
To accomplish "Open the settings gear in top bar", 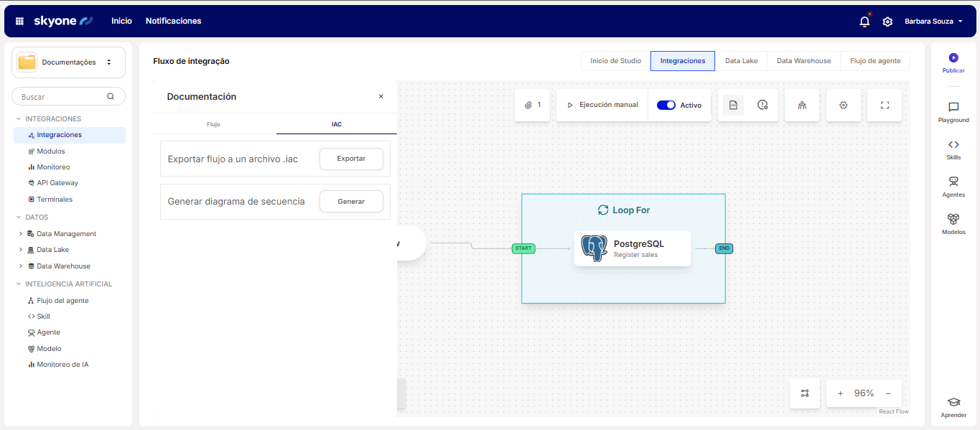I will pyautogui.click(x=887, y=22).
